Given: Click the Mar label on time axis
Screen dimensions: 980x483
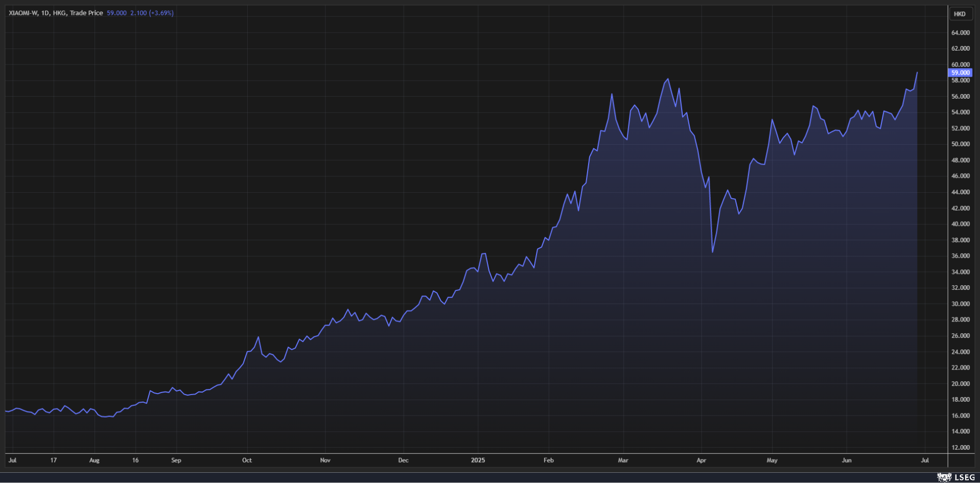Looking at the screenshot, I should coord(623,460).
